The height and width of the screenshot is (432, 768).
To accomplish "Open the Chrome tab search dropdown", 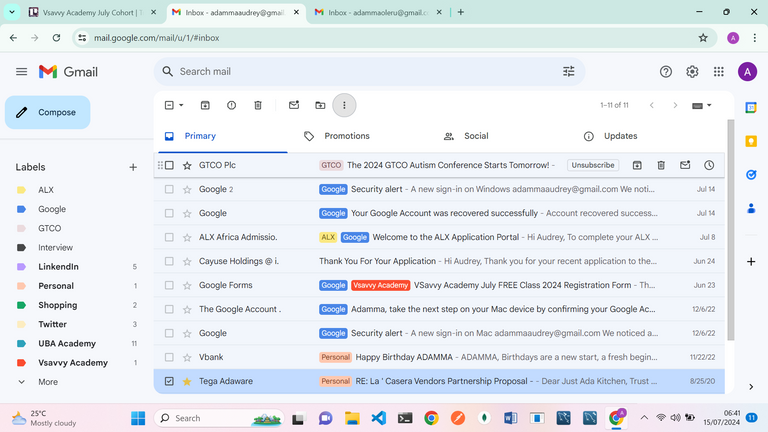I will click(x=12, y=12).
